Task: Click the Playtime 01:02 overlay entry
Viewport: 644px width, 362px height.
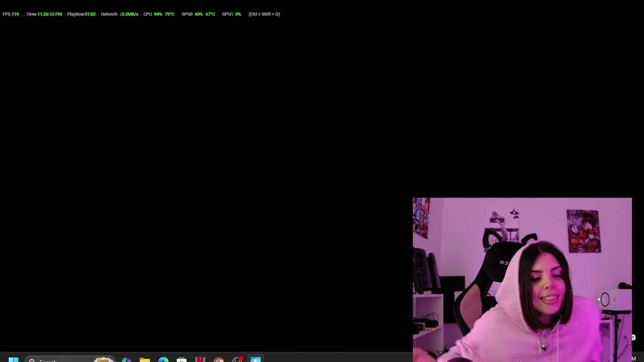Action: (81, 14)
